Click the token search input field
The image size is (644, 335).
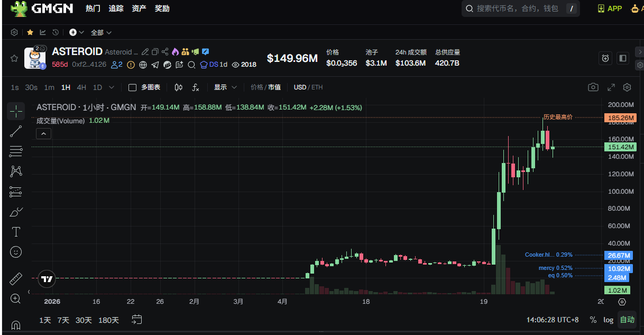[517, 8]
